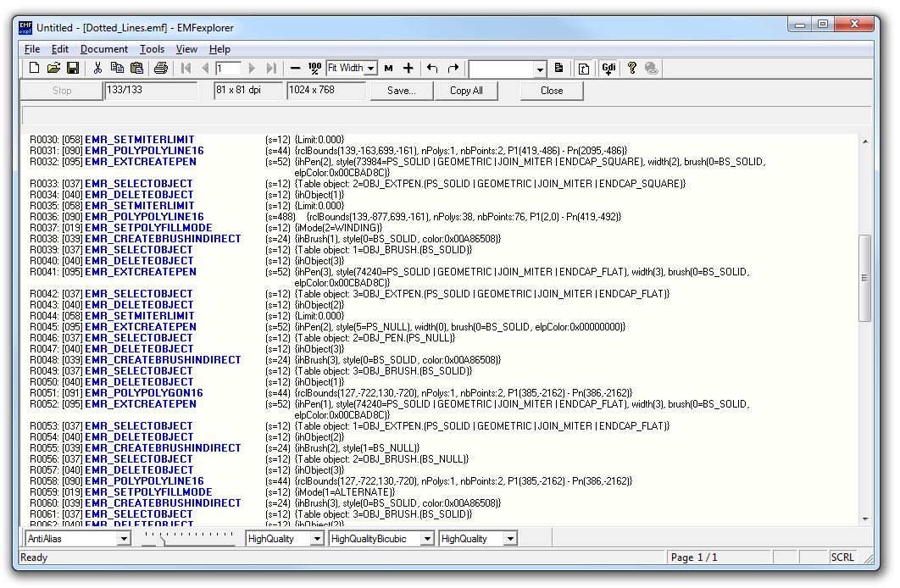Image resolution: width=900 pixels, height=588 pixels.
Task: Open the Document menu
Action: pyautogui.click(x=104, y=49)
